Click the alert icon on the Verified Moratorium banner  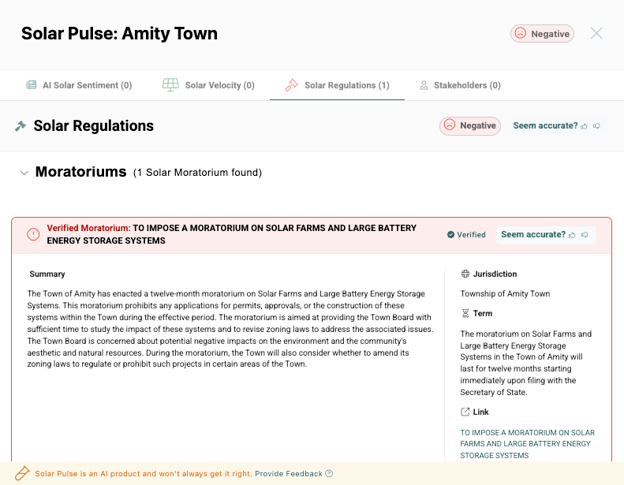pyautogui.click(x=33, y=234)
